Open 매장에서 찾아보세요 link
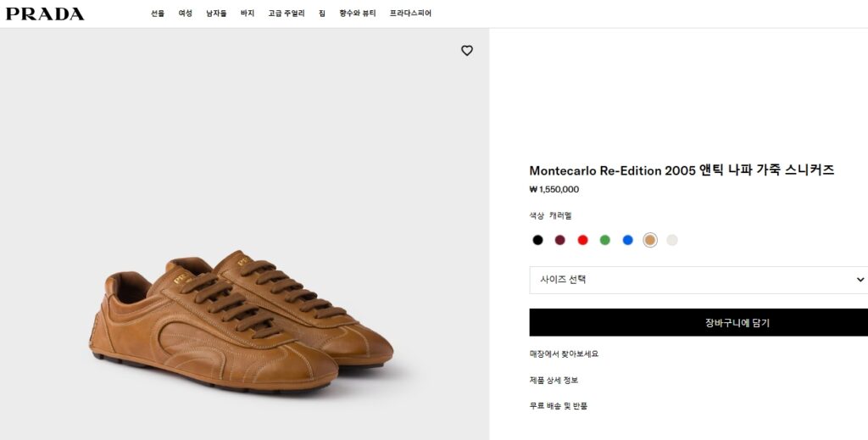The height and width of the screenshot is (440, 868). coord(564,354)
